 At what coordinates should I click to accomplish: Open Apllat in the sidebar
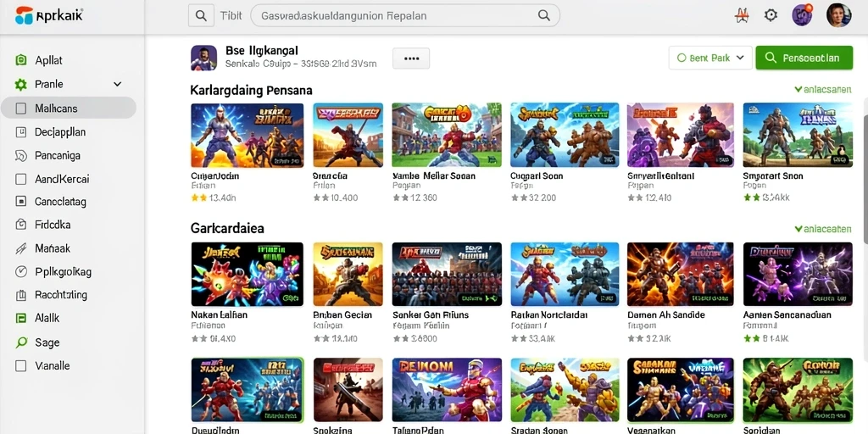click(x=48, y=60)
